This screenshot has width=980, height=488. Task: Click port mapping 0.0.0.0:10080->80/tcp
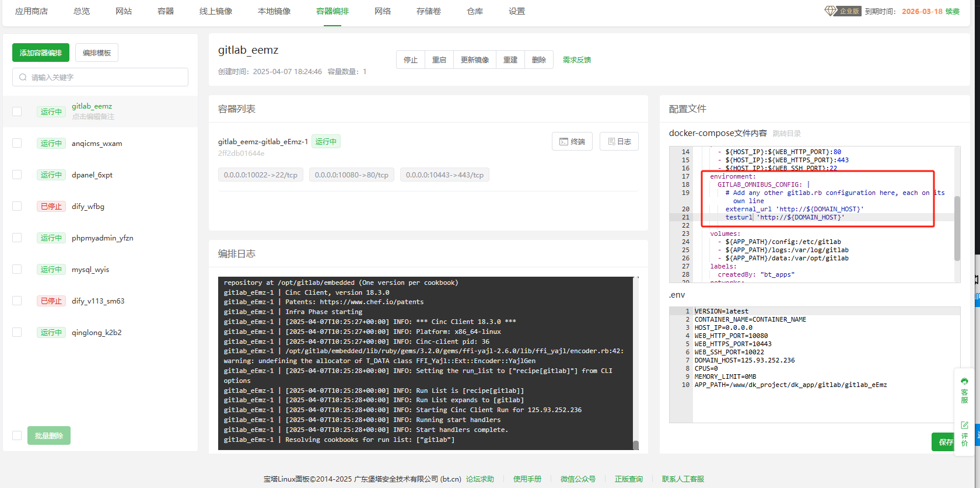(x=352, y=175)
